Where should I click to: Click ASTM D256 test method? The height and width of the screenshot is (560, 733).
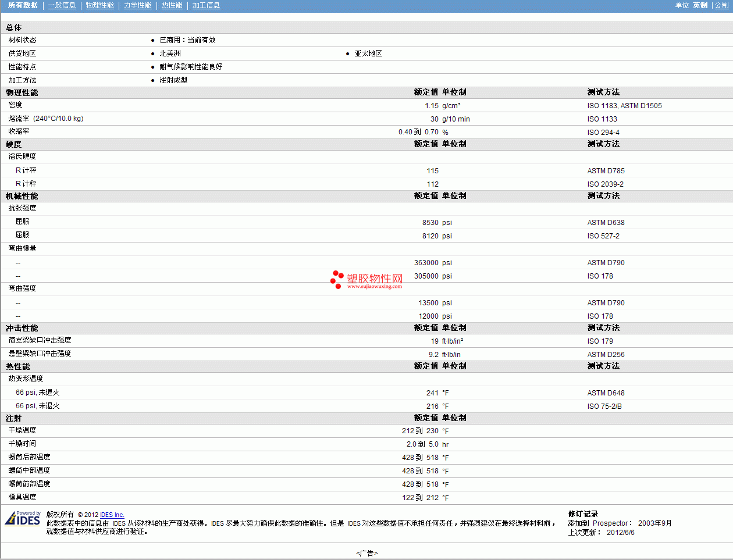click(606, 355)
